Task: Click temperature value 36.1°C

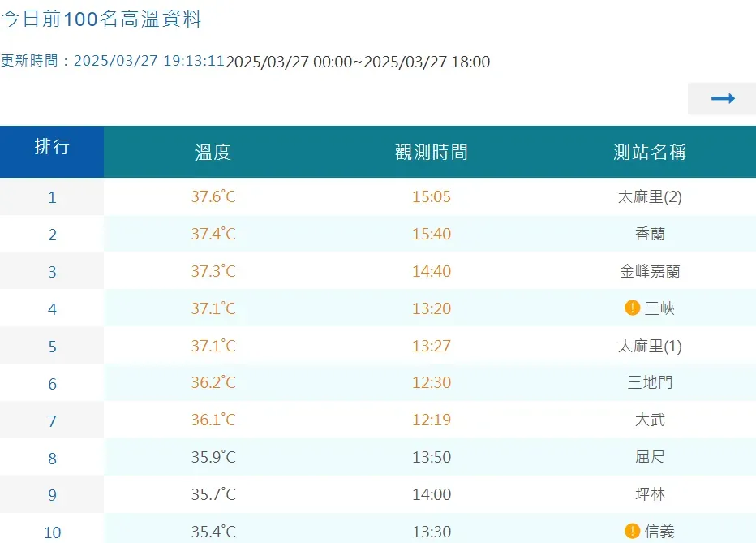Action: (213, 420)
